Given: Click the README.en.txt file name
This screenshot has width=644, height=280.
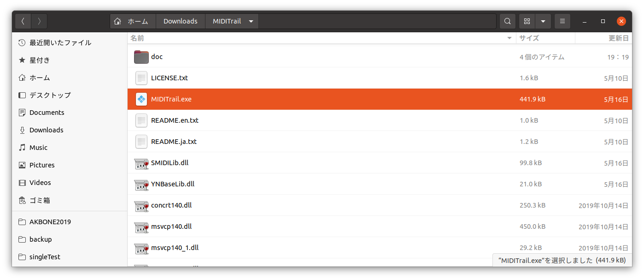Looking at the screenshot, I should point(175,120).
